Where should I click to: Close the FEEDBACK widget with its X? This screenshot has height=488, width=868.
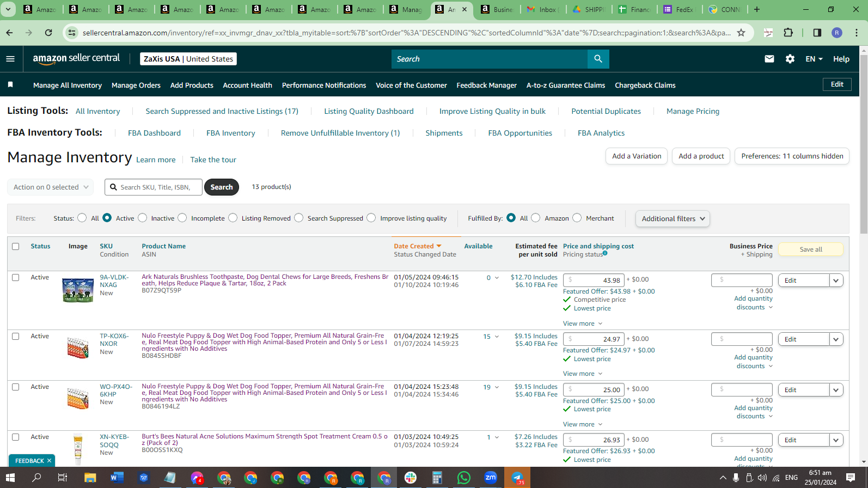click(49, 461)
